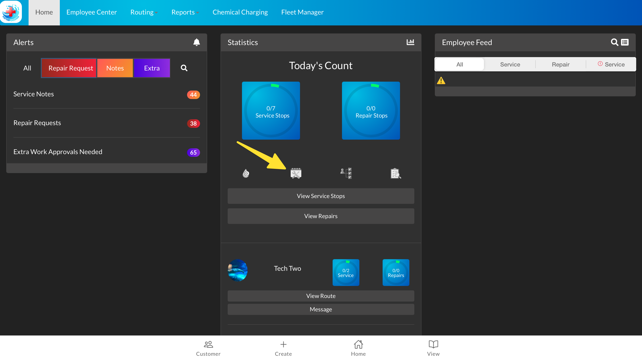Screen dimensions: 642x364
Task: Expand the Reports dropdown menu
Action: click(185, 12)
